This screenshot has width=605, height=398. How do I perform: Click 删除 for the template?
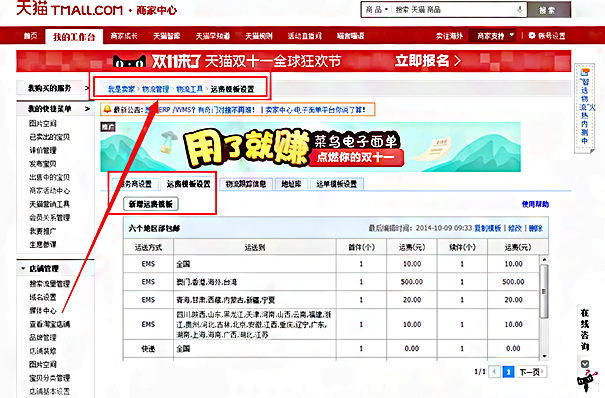536,228
